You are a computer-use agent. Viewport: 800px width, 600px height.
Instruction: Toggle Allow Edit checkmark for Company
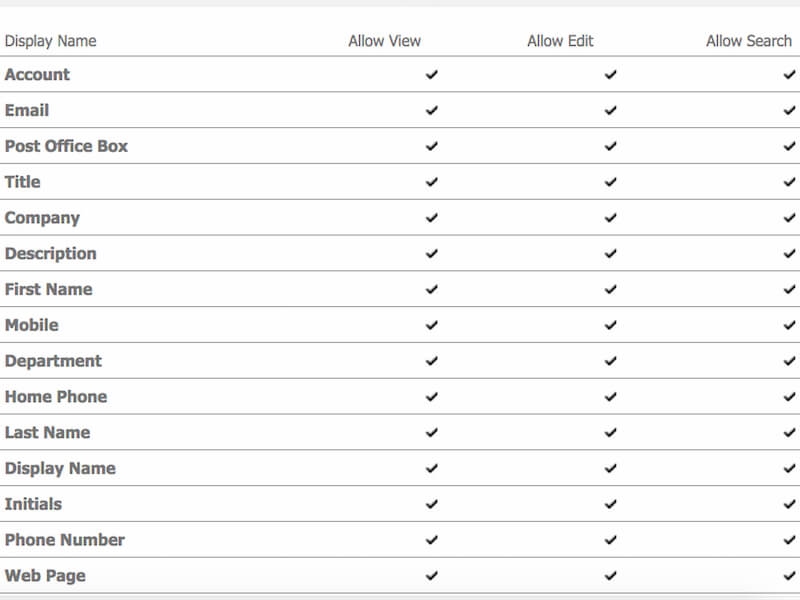point(610,218)
